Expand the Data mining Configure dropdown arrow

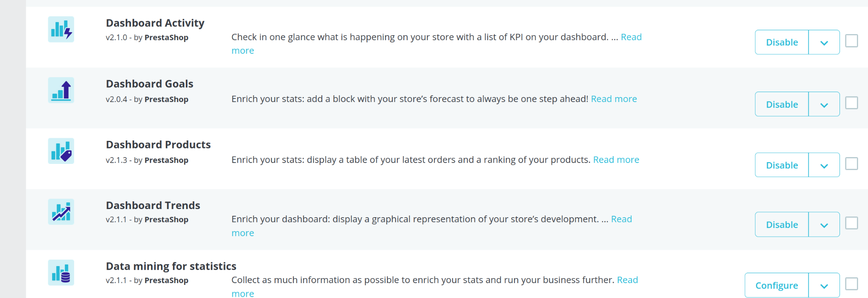[x=824, y=285]
